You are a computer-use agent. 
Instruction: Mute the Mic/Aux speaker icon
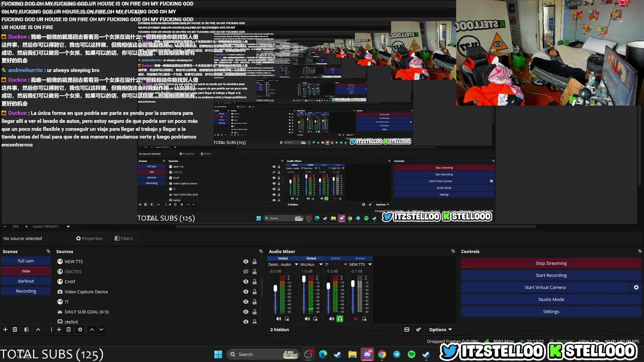(x=307, y=319)
